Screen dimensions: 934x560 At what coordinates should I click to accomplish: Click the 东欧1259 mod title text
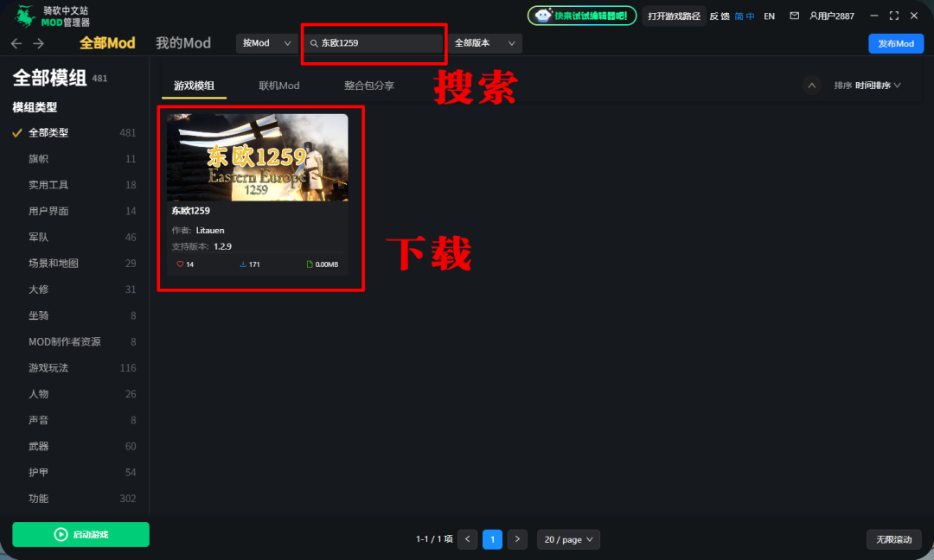pyautogui.click(x=190, y=211)
